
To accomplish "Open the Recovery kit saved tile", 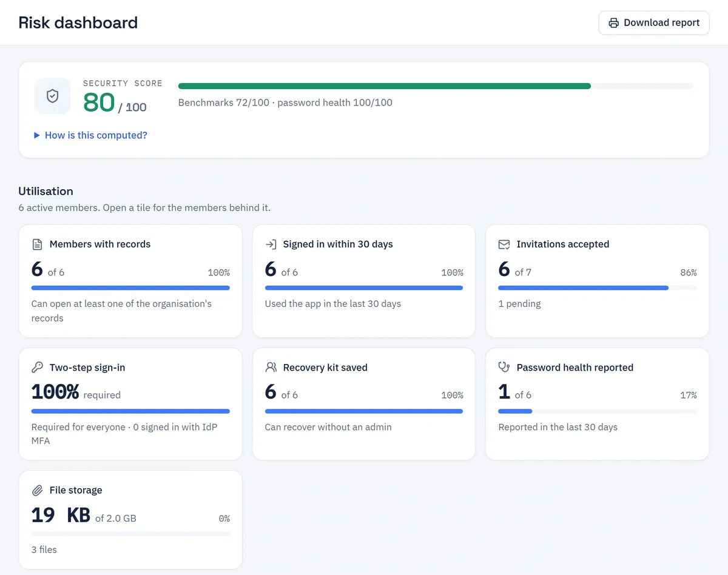I will (x=364, y=404).
